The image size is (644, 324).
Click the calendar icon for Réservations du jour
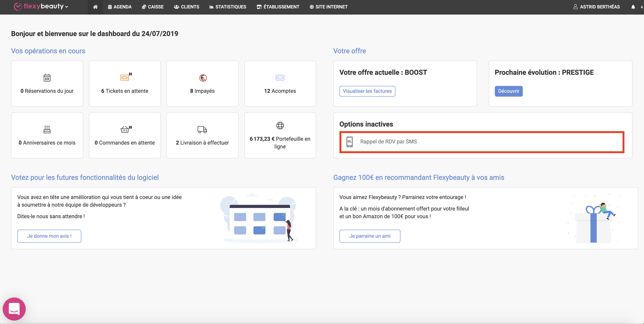(x=47, y=78)
